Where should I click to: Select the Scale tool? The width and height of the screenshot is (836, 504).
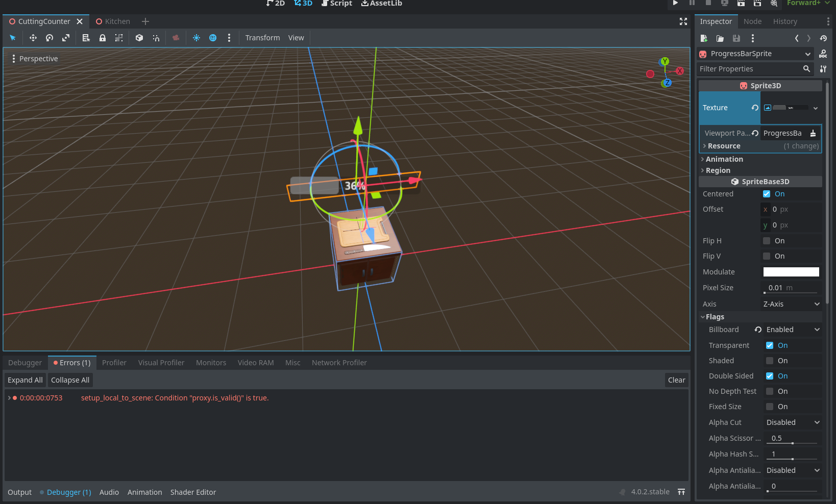pyautogui.click(x=65, y=38)
